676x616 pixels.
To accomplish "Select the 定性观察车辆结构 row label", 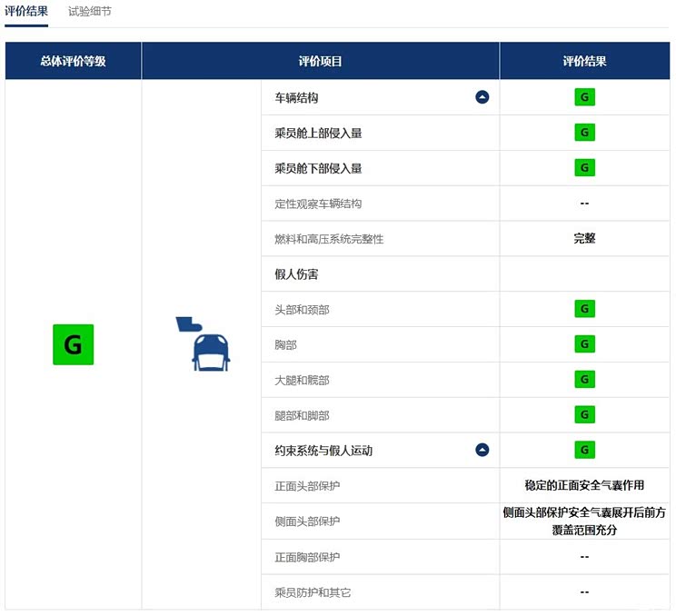I will (x=318, y=204).
